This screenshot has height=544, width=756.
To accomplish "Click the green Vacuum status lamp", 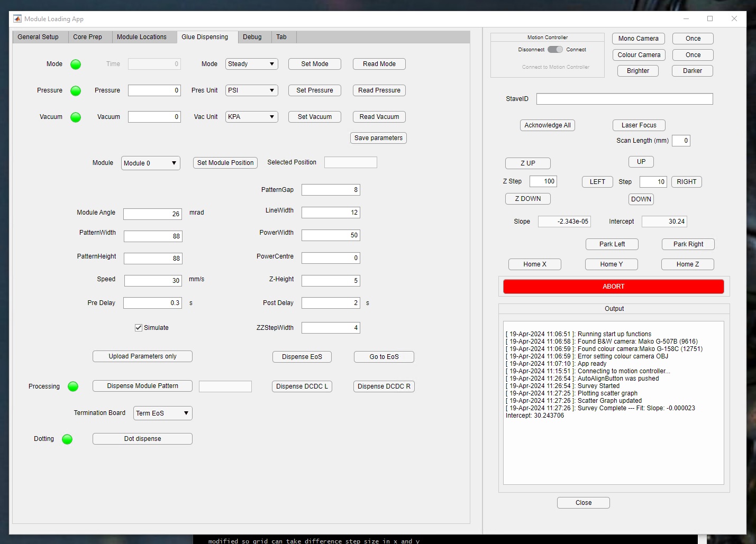I will click(x=76, y=117).
